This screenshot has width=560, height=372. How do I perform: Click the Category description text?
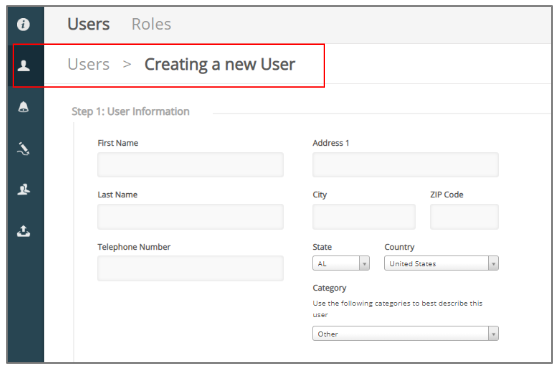pyautogui.click(x=397, y=309)
